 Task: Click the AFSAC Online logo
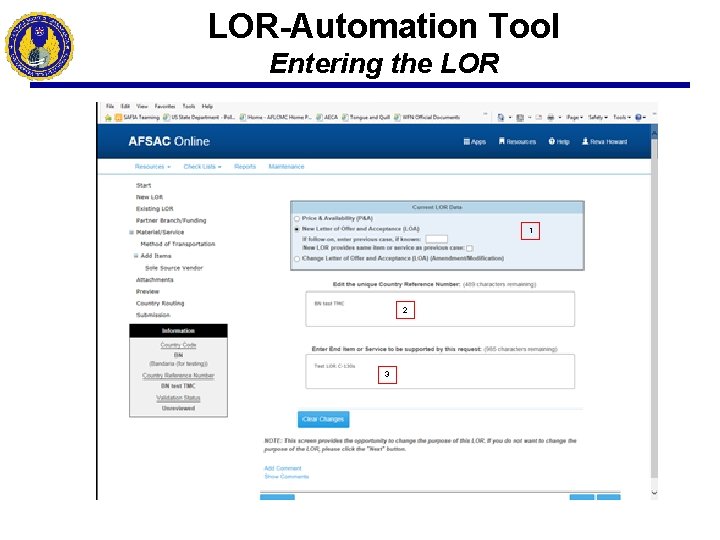click(x=169, y=141)
